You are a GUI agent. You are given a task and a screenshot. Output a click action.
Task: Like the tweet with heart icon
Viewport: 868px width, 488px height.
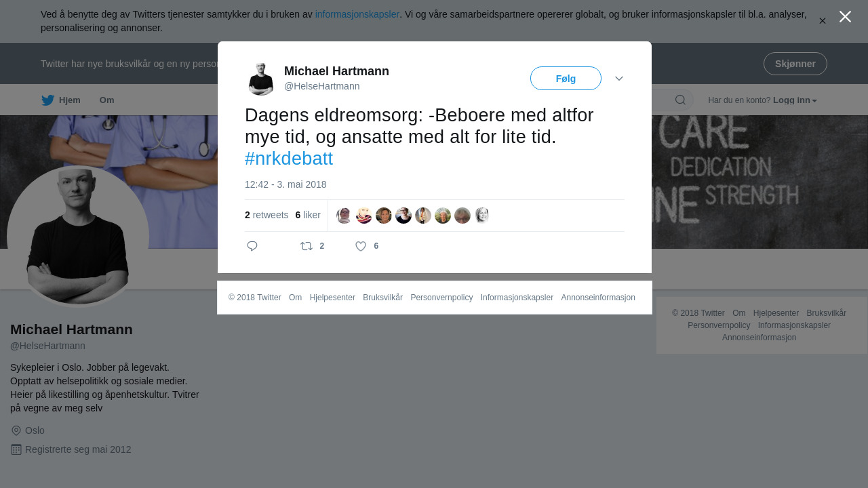coord(361,246)
